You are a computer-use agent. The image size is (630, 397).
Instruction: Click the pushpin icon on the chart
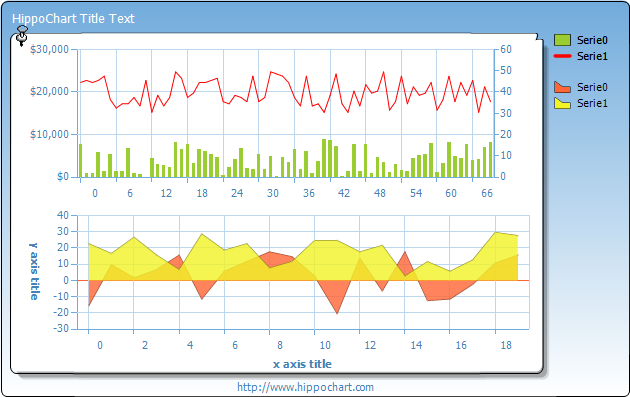pos(22,36)
